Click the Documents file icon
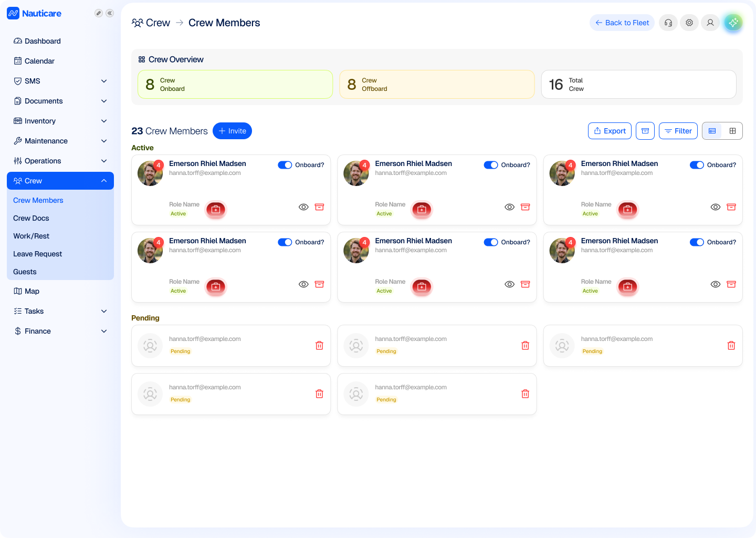 pos(18,101)
